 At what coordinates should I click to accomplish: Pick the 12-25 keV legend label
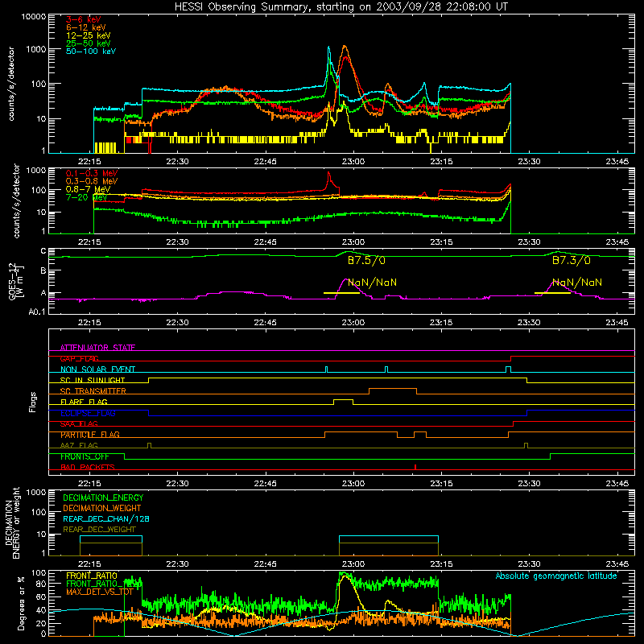(89, 35)
